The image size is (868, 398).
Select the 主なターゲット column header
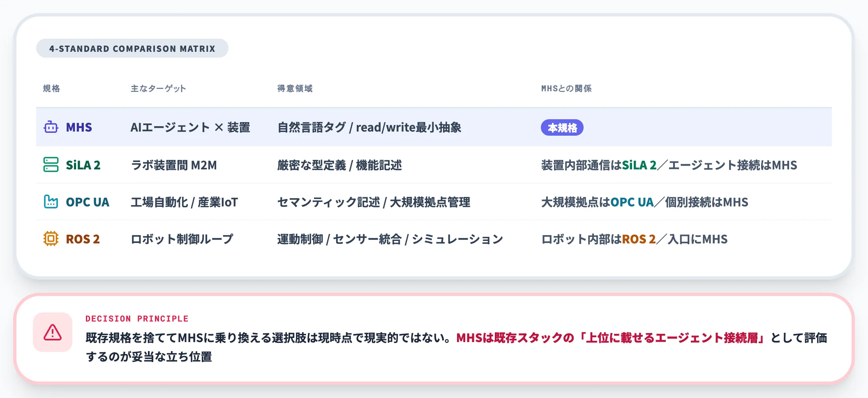coord(158,88)
